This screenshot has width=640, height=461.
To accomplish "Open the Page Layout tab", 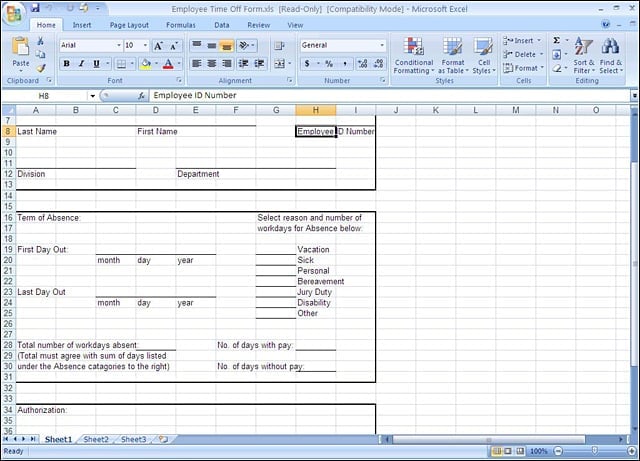I will [129, 25].
